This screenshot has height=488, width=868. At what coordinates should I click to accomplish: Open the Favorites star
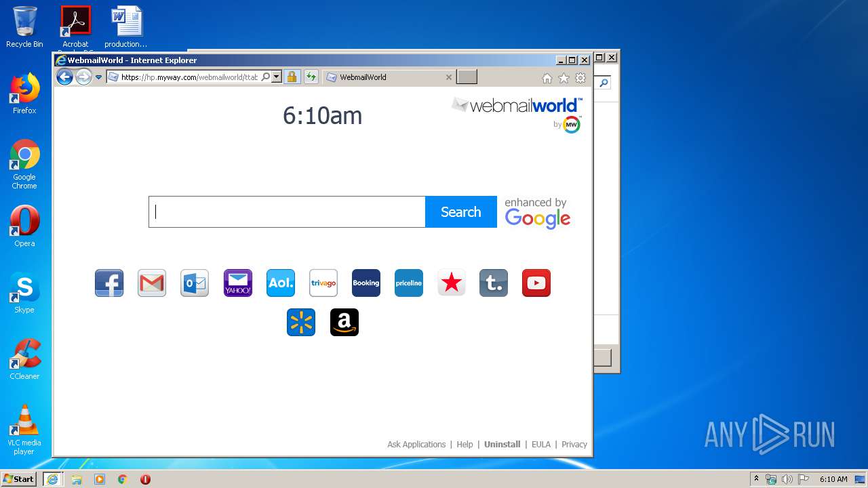[564, 79]
